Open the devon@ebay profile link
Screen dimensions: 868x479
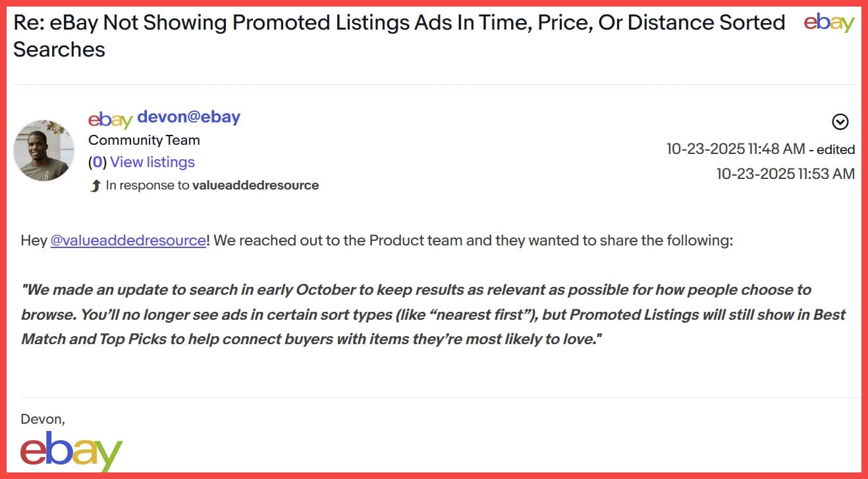(x=188, y=117)
